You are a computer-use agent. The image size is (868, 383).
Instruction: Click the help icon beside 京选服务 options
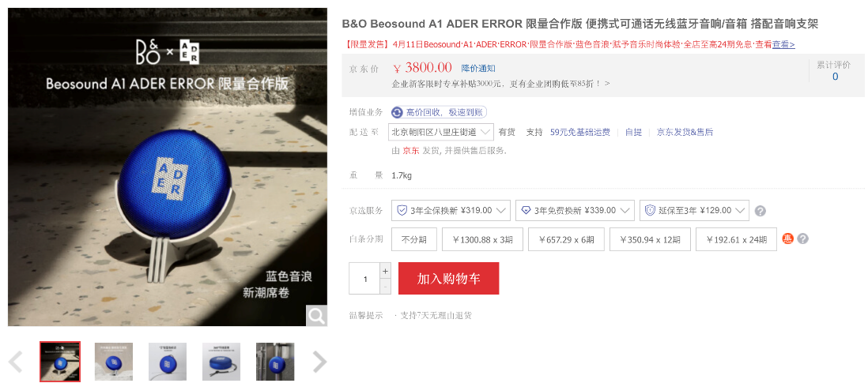(760, 211)
